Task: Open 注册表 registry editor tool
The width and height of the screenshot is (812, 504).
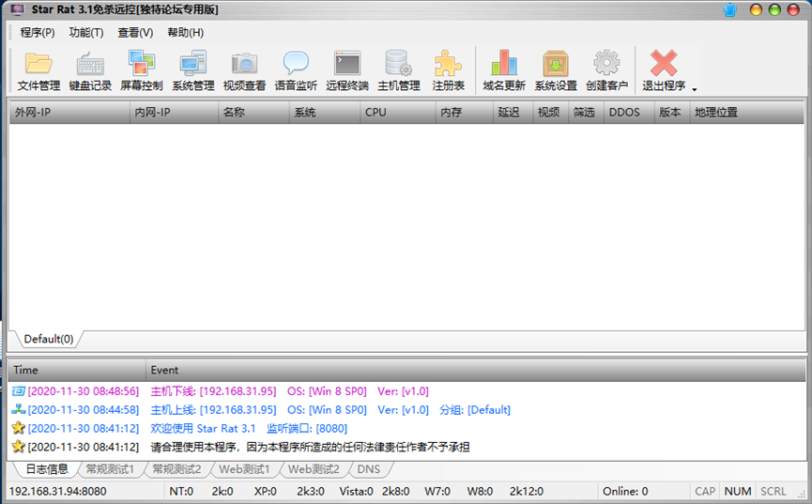Action: tap(448, 71)
